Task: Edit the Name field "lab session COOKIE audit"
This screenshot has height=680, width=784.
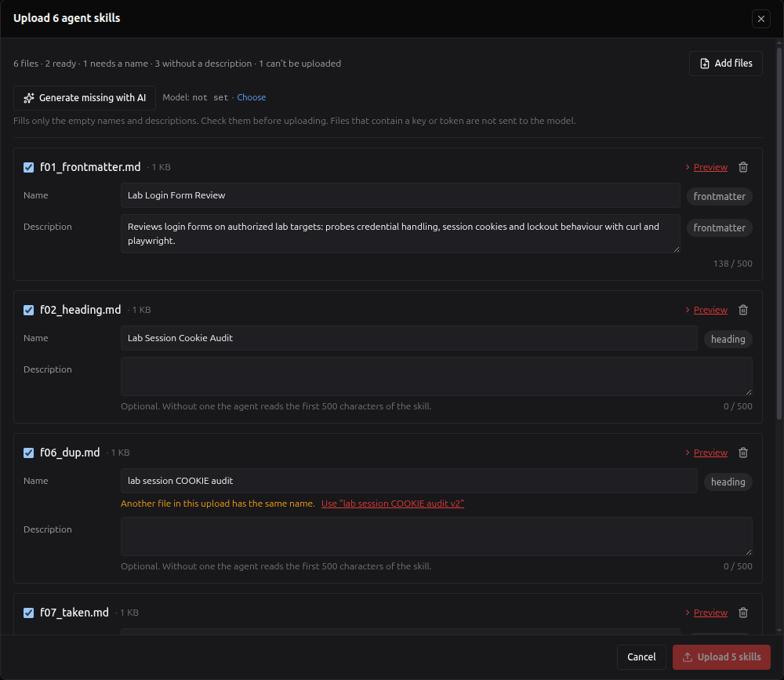Action: pos(409,481)
